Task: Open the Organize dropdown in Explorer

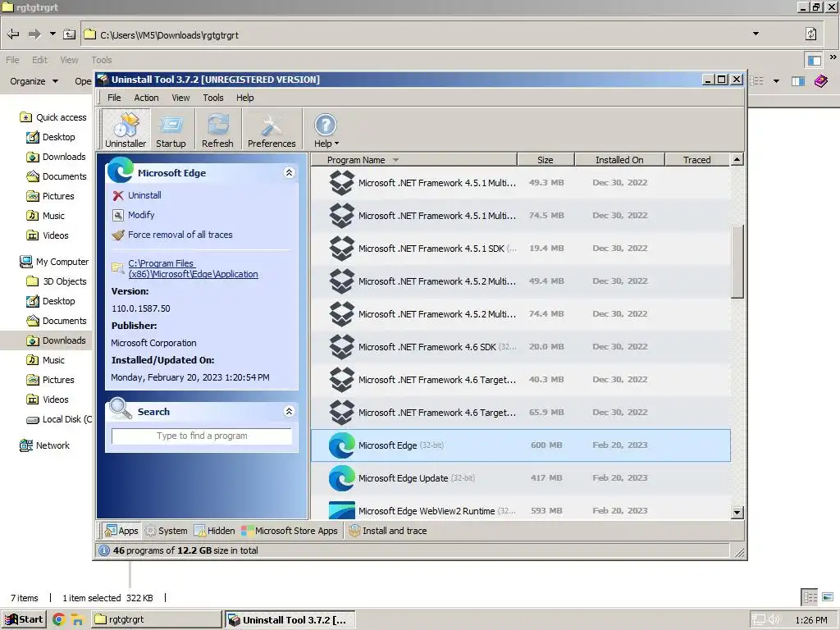Action: click(x=34, y=81)
